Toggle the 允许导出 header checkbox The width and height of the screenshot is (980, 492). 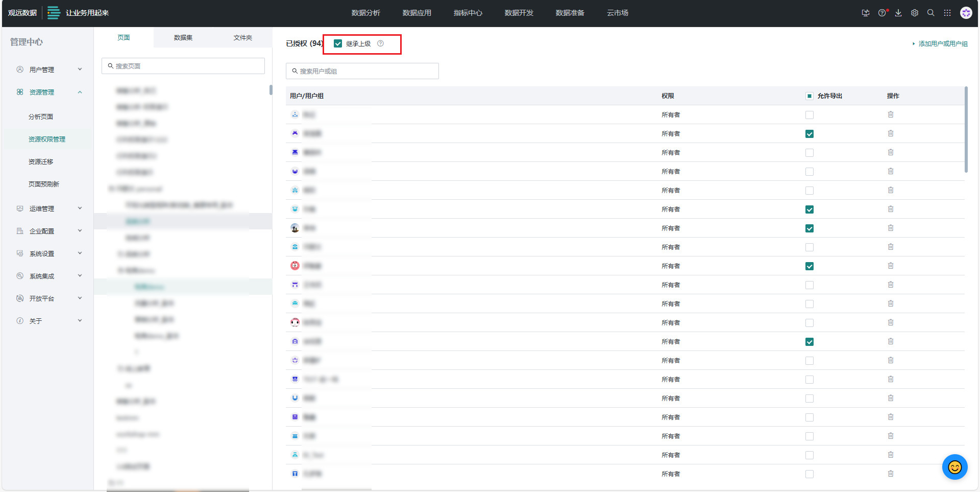pos(810,96)
